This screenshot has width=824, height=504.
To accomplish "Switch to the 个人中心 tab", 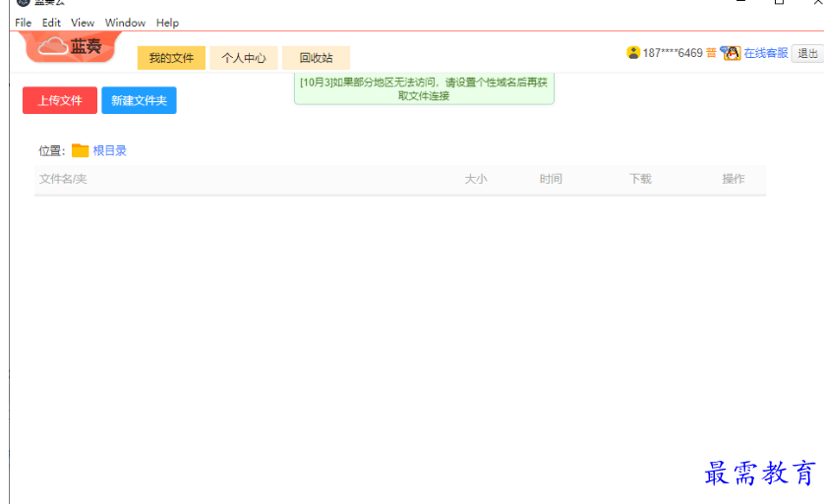I will pyautogui.click(x=244, y=58).
